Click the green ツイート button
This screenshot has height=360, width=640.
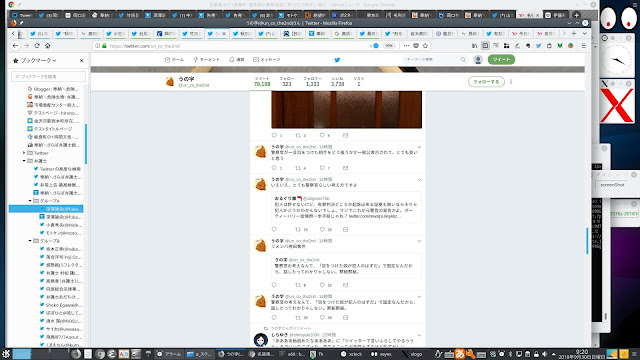tap(501, 60)
